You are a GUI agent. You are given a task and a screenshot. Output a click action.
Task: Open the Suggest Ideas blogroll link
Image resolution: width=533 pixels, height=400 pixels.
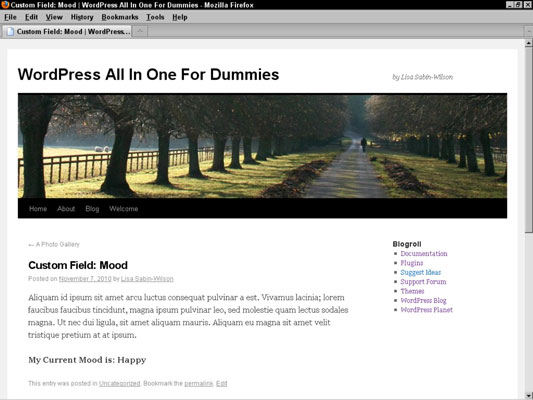[x=420, y=272]
